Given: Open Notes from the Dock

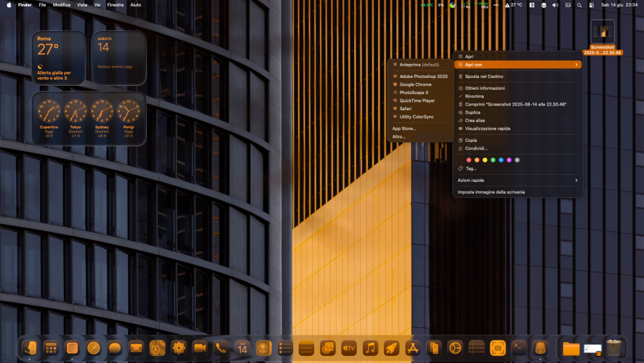Looking at the screenshot, I should click(307, 348).
